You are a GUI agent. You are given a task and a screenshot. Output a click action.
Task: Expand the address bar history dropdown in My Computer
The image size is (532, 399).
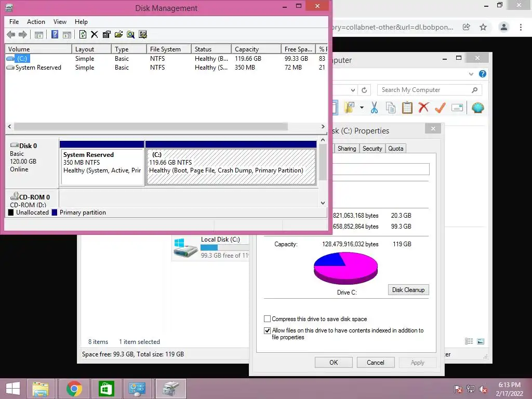pyautogui.click(x=353, y=90)
